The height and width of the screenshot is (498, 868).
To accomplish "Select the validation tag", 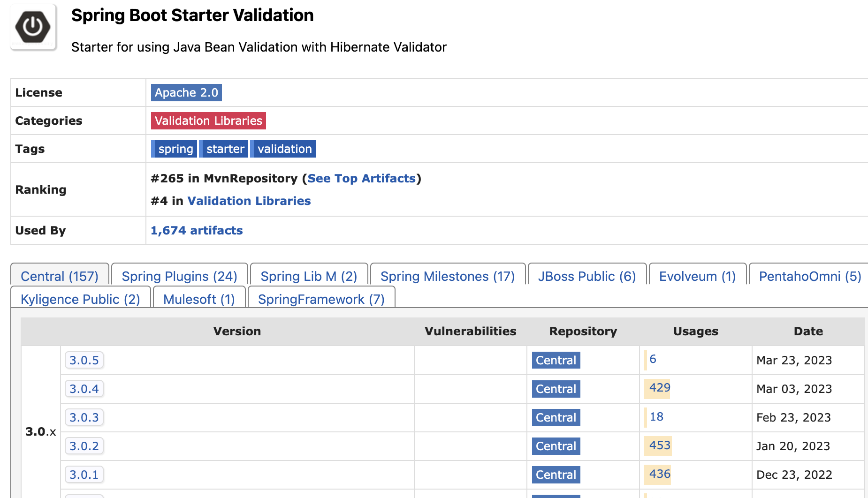I will pos(283,149).
